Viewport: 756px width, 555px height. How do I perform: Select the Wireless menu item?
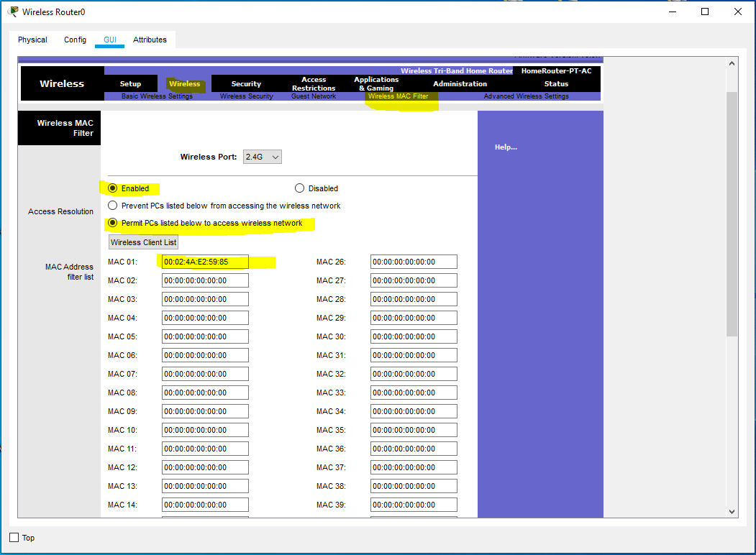184,83
